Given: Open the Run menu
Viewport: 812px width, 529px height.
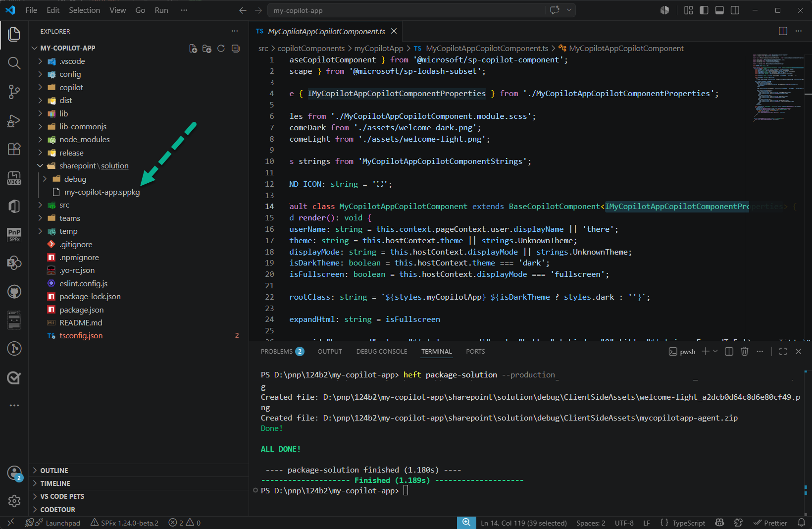Looking at the screenshot, I should click(x=161, y=10).
